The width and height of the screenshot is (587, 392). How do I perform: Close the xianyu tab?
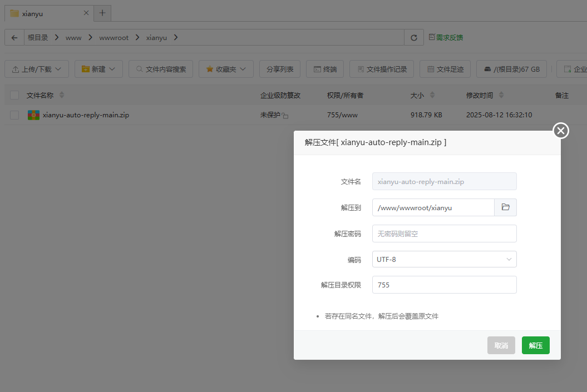(86, 13)
